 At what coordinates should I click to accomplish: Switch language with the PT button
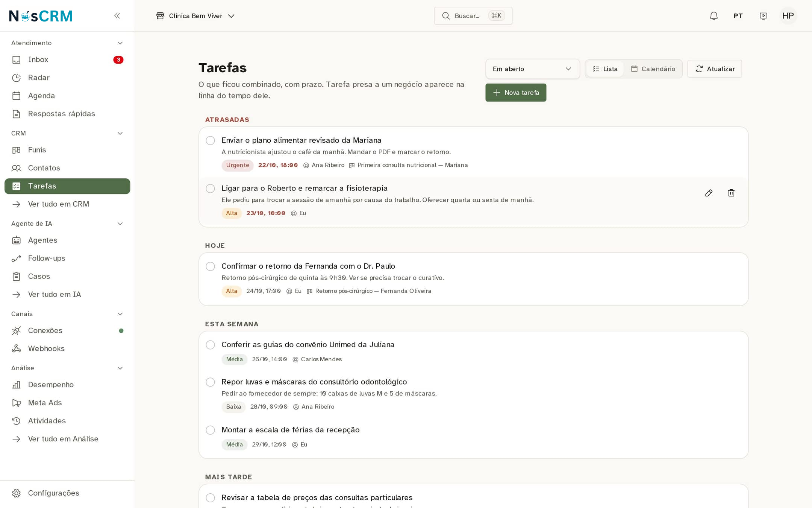(738, 16)
